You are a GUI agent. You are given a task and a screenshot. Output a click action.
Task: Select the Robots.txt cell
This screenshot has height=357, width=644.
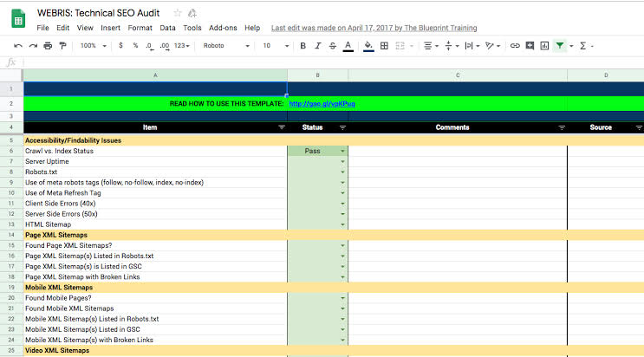tap(155, 172)
